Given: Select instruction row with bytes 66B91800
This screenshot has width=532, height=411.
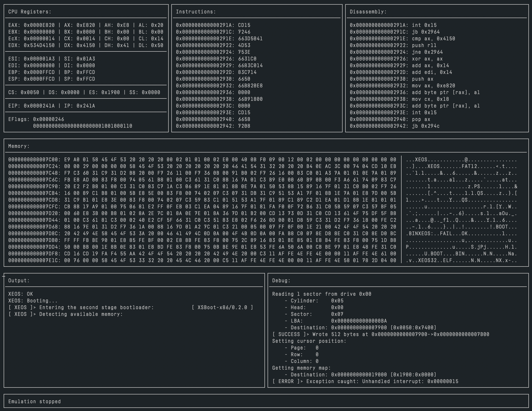Looking at the screenshot, I should [219, 99].
